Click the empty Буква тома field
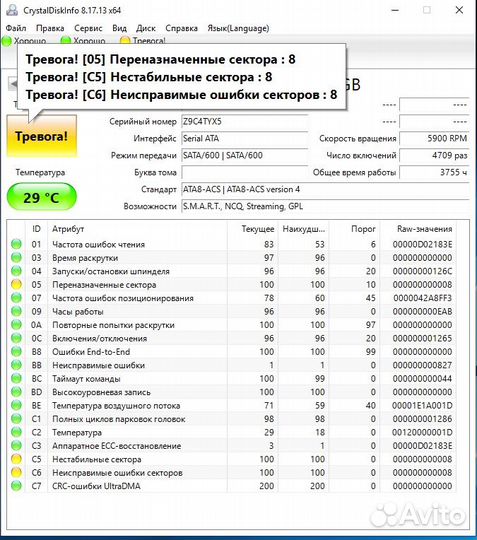477x540 pixels. tap(244, 172)
